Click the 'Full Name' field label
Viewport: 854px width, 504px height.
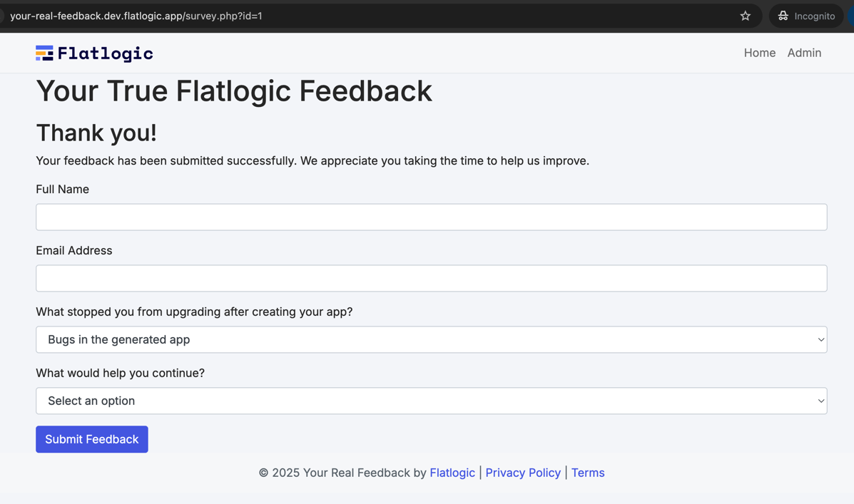pos(63,189)
